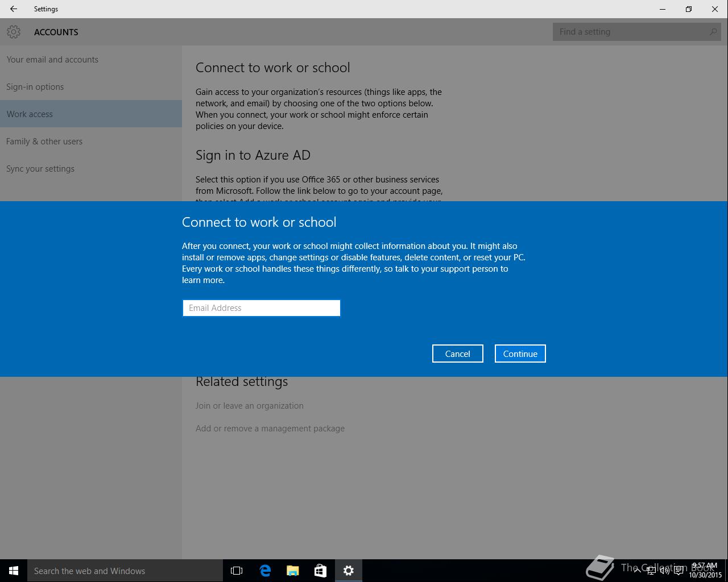The width and height of the screenshot is (728, 582).
Task: Open the Windows Start menu
Action: pyautogui.click(x=14, y=571)
